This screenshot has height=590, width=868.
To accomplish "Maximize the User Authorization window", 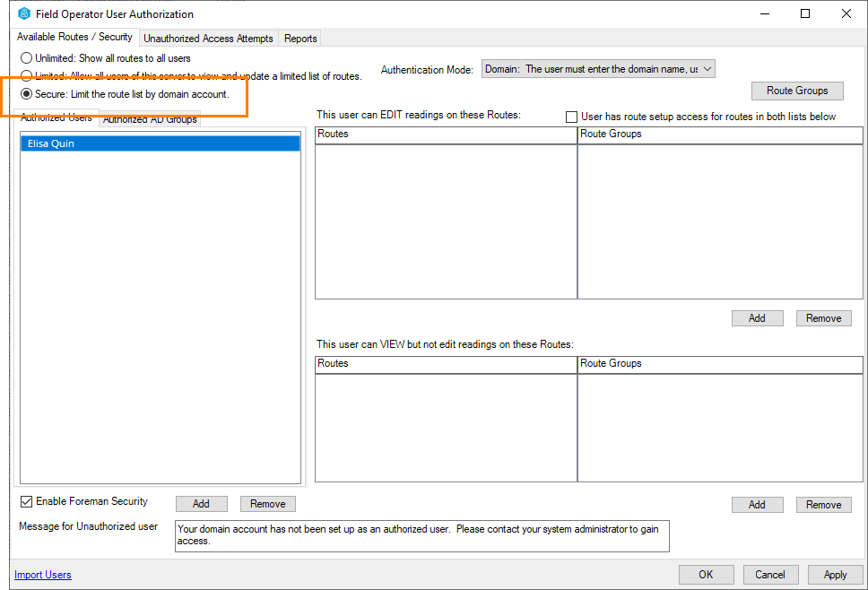I will pyautogui.click(x=804, y=14).
